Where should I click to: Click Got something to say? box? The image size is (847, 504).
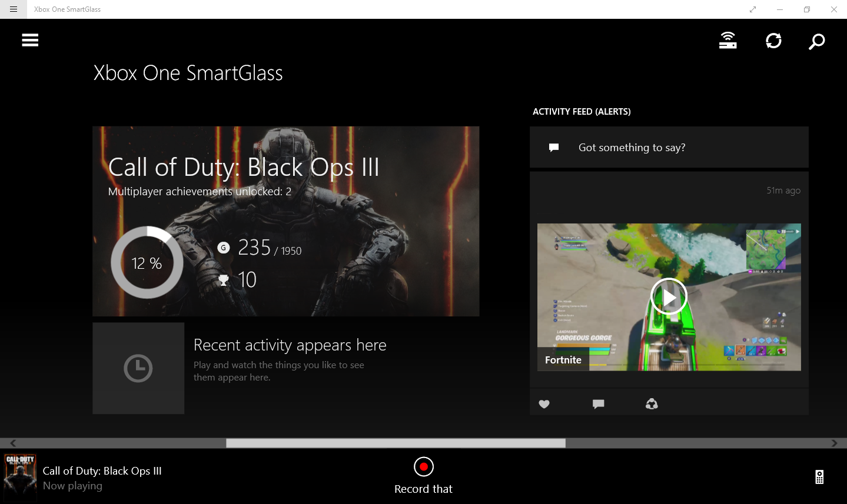[669, 147]
